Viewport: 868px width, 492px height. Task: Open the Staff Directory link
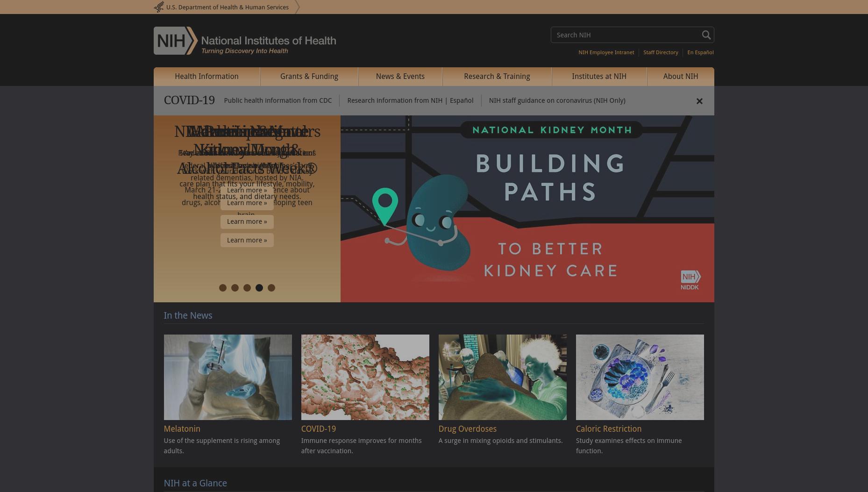661,52
